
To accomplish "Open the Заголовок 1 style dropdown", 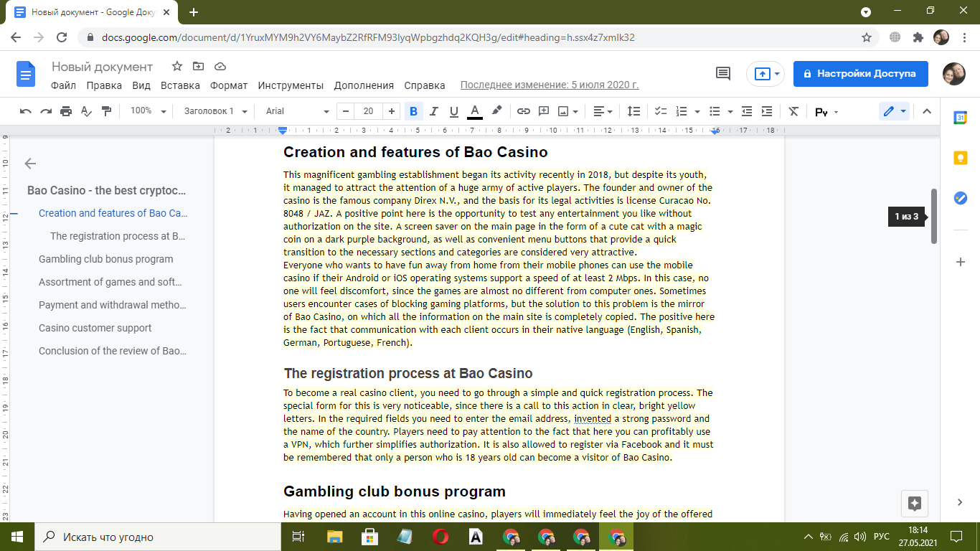I will 215,111.
